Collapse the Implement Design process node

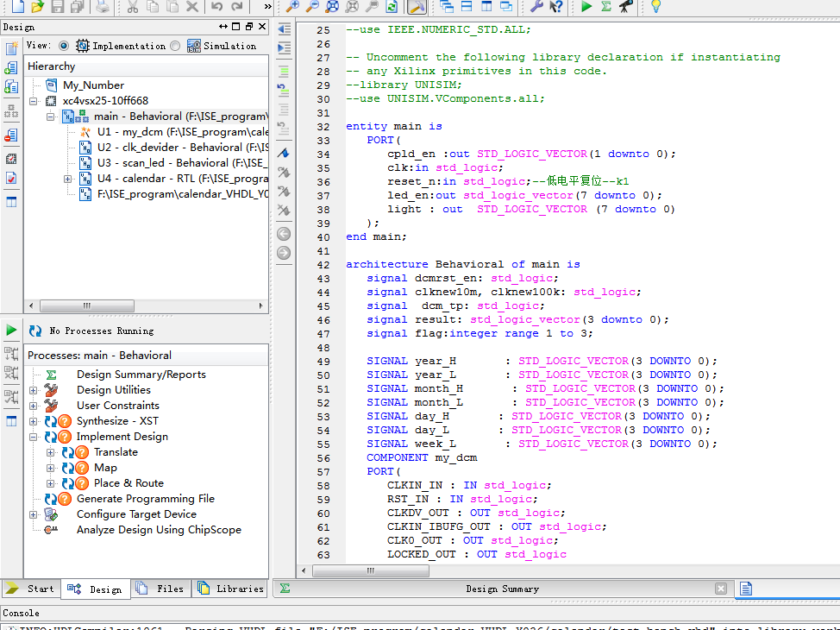coord(34,437)
